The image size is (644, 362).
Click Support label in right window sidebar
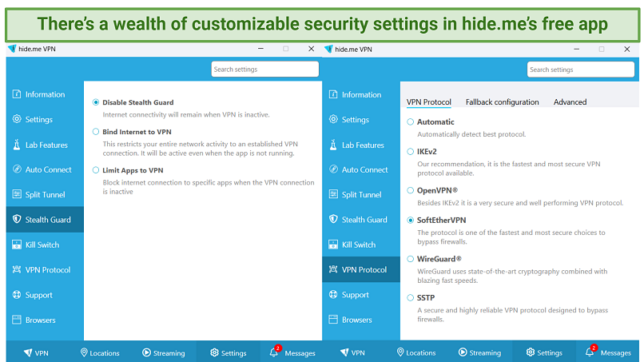click(x=356, y=295)
